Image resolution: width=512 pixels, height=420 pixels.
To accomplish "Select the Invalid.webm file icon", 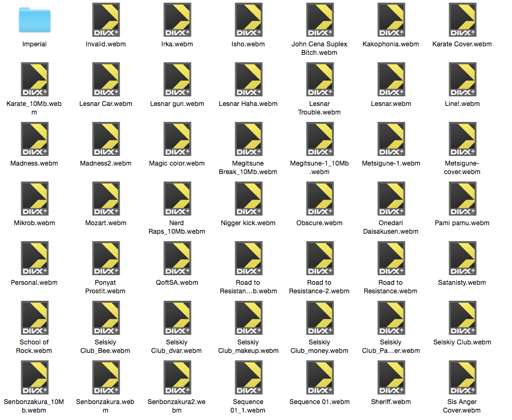I will pos(106,20).
